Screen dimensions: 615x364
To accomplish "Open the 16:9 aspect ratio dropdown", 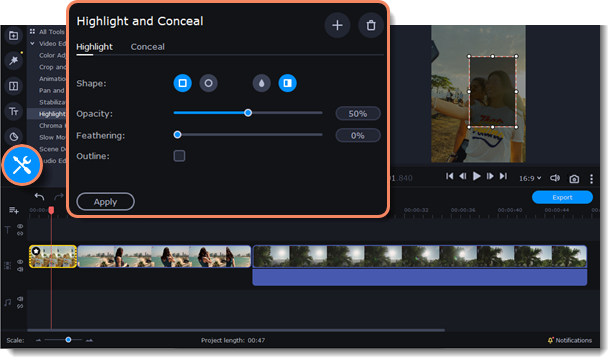I will pyautogui.click(x=530, y=178).
